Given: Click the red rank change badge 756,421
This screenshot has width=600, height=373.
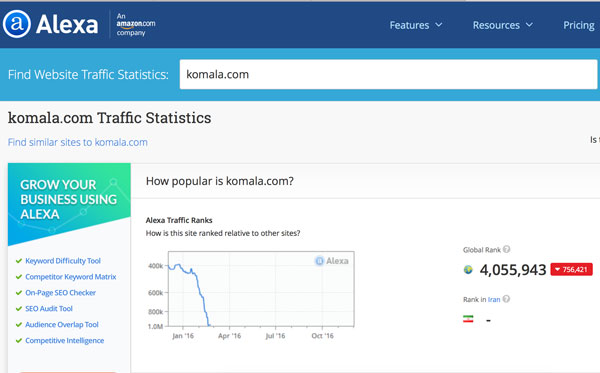Looking at the screenshot, I should (571, 269).
